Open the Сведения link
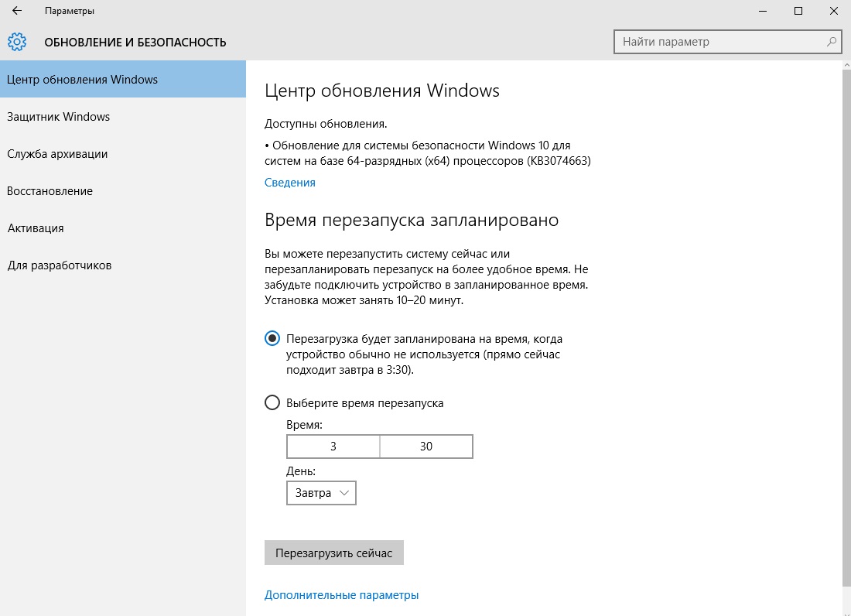The width and height of the screenshot is (851, 616). coord(290,183)
